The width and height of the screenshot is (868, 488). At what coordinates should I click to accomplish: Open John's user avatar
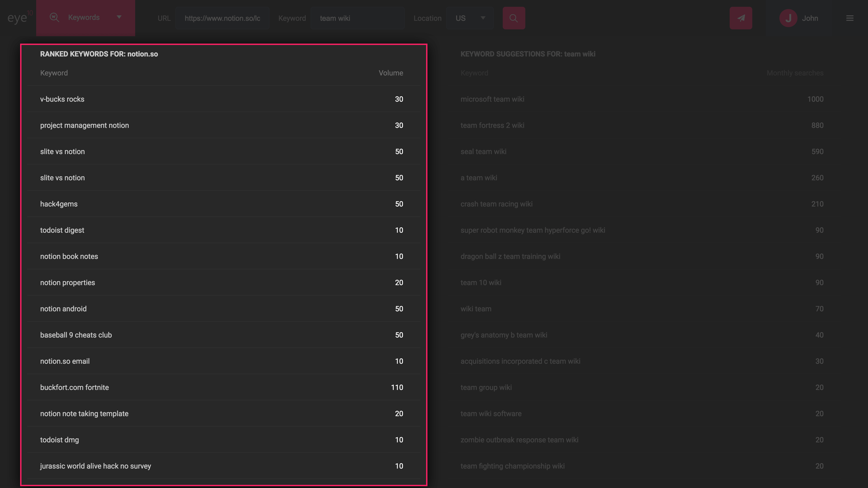(x=788, y=18)
